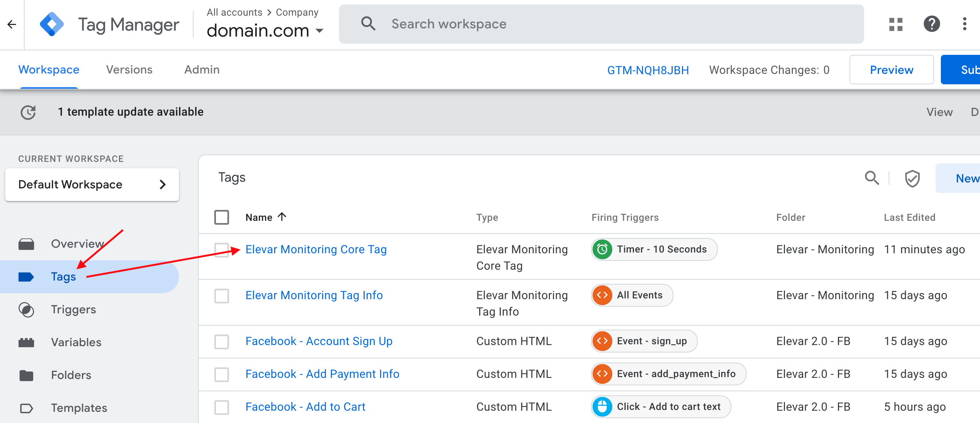Click the shield consent overview icon
The image size is (980, 423).
(912, 178)
